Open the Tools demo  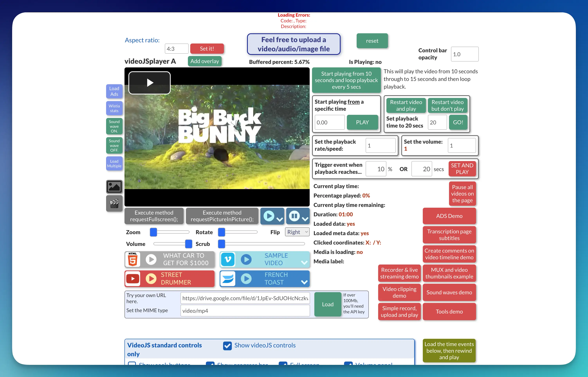449,312
